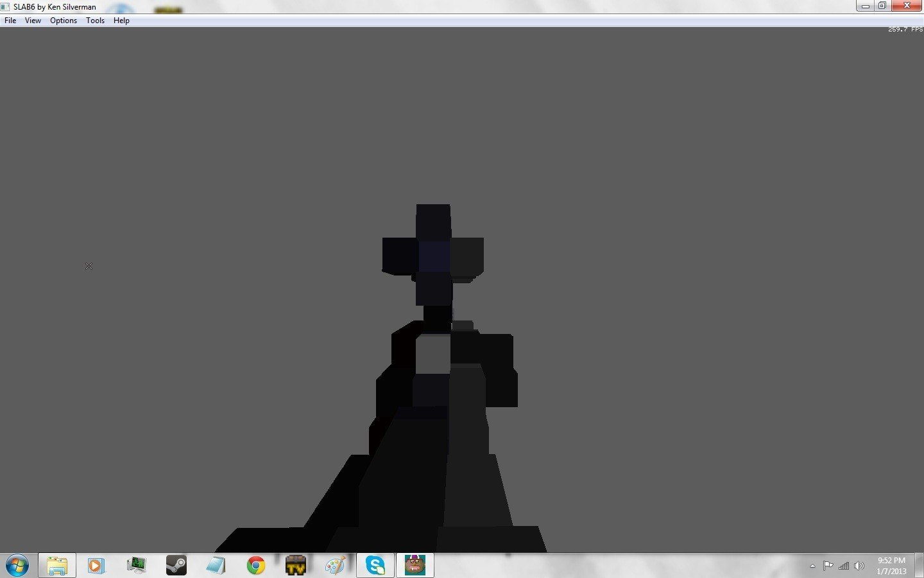Open the Help menu
The height and width of the screenshot is (578, 924).
(x=121, y=21)
